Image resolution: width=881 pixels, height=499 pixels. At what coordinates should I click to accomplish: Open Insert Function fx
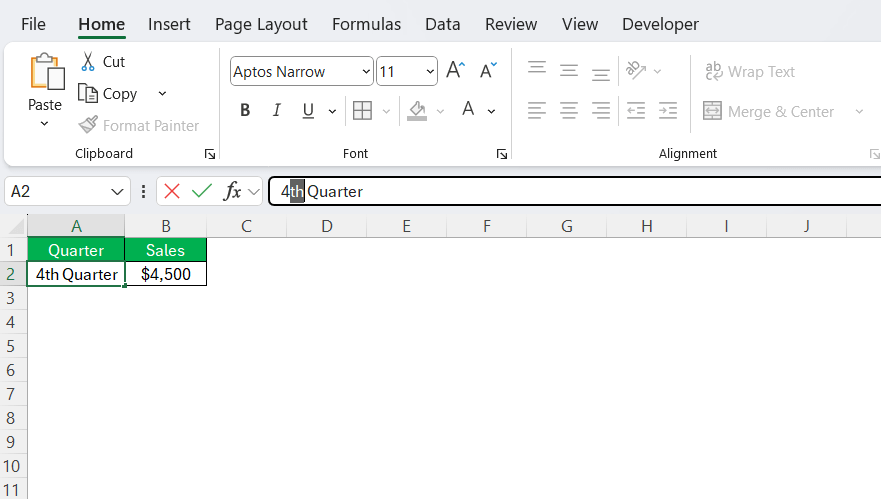pos(232,192)
